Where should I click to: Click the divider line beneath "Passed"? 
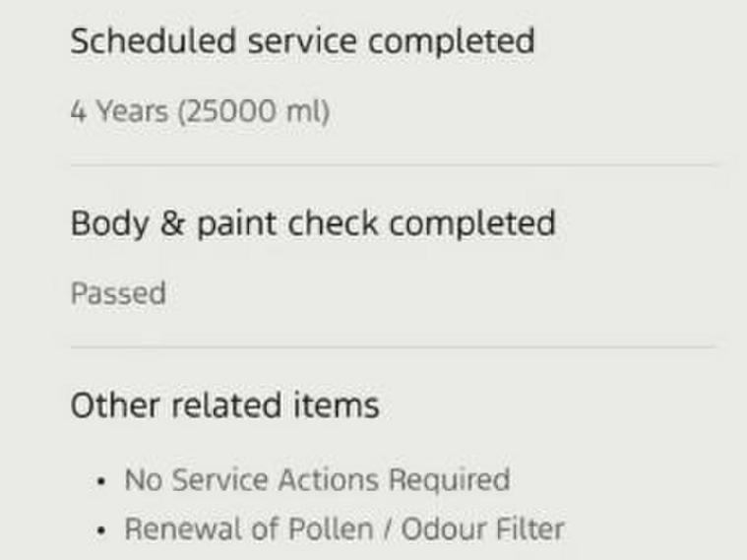pyautogui.click(x=394, y=346)
